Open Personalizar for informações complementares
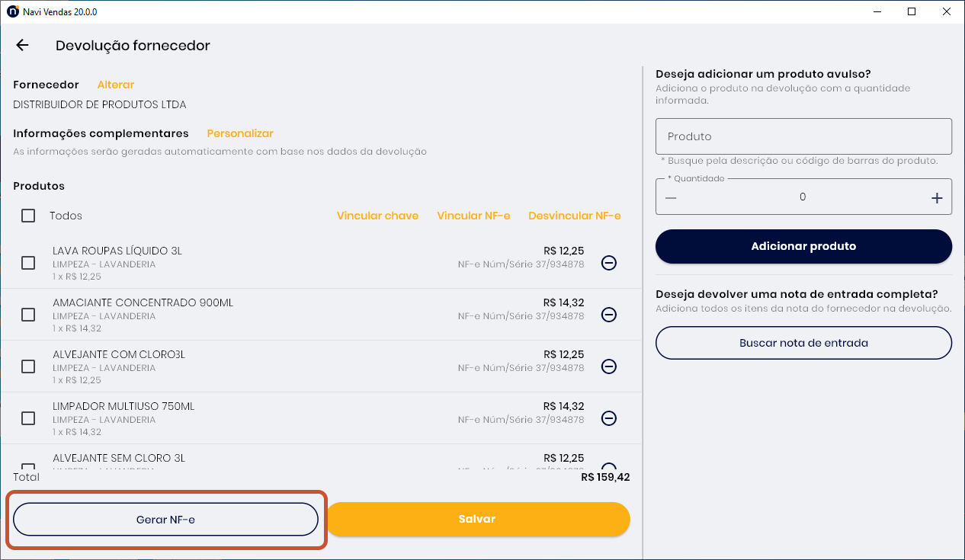Viewport: 965px width, 560px height. pyautogui.click(x=240, y=133)
